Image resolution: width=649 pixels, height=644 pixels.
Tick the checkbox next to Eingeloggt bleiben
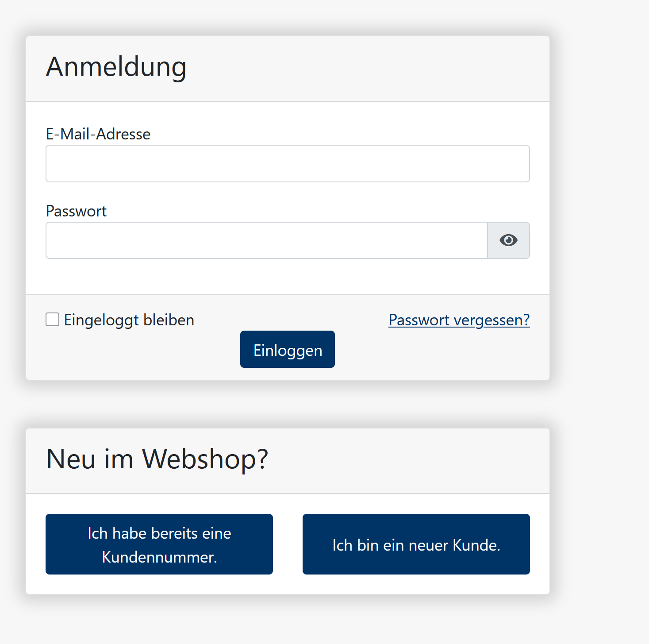click(52, 319)
